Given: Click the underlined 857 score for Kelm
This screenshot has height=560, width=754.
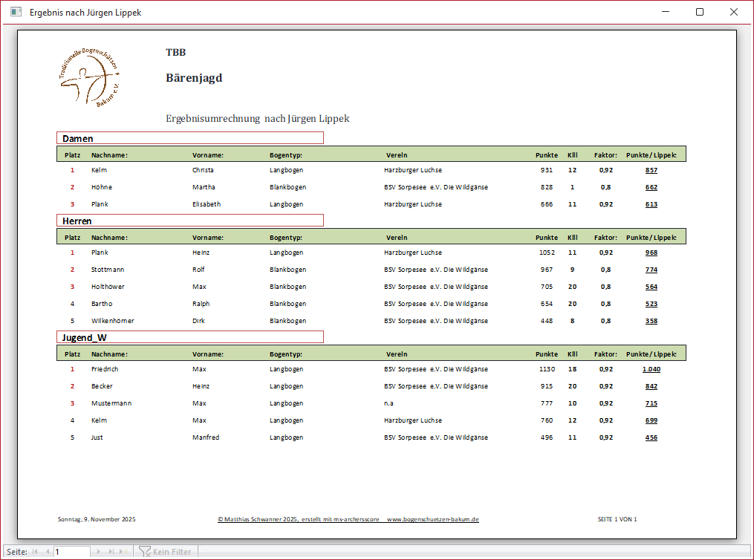Looking at the screenshot, I should click(x=651, y=169).
